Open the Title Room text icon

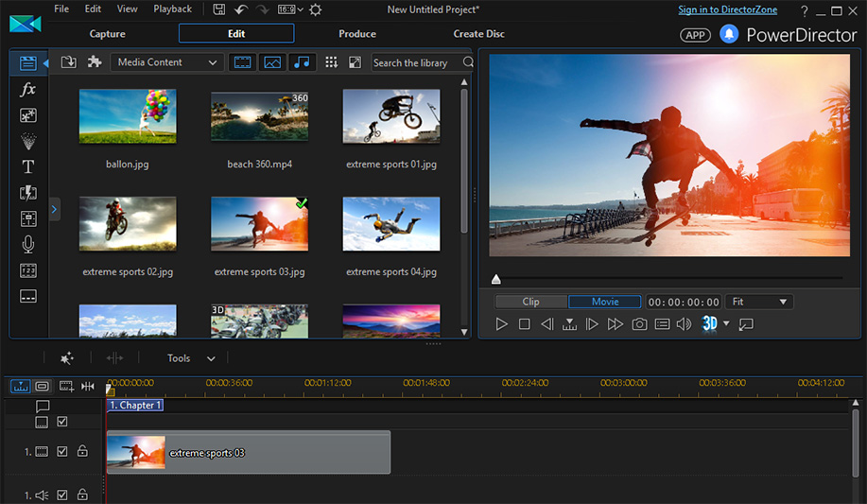point(28,166)
